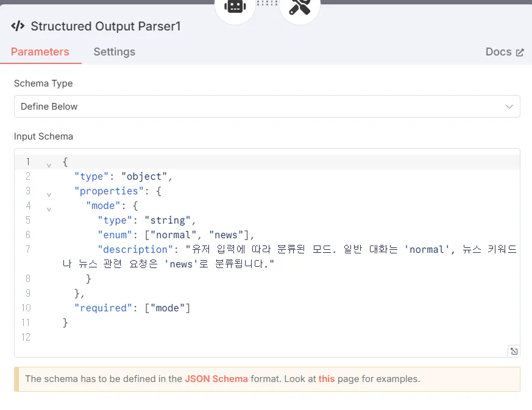Click the drag handle dots between nodes
The image size is (532, 410).
pos(268,3)
